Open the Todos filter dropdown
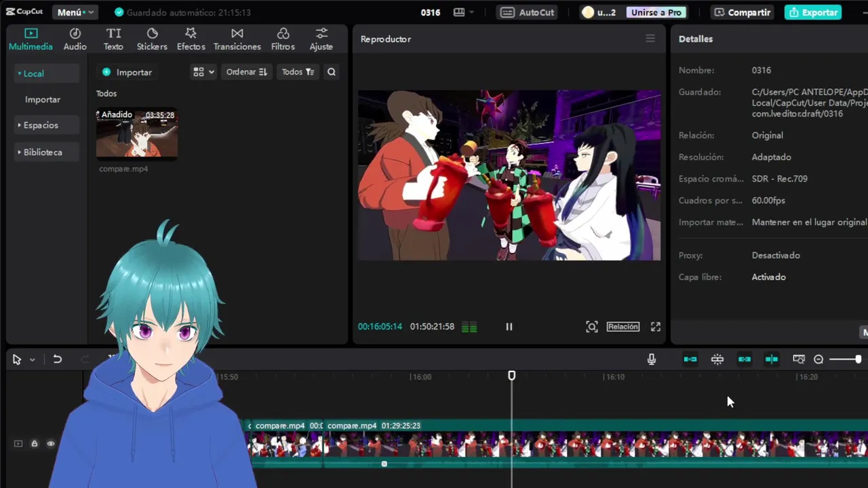This screenshot has width=868, height=488. coord(298,72)
